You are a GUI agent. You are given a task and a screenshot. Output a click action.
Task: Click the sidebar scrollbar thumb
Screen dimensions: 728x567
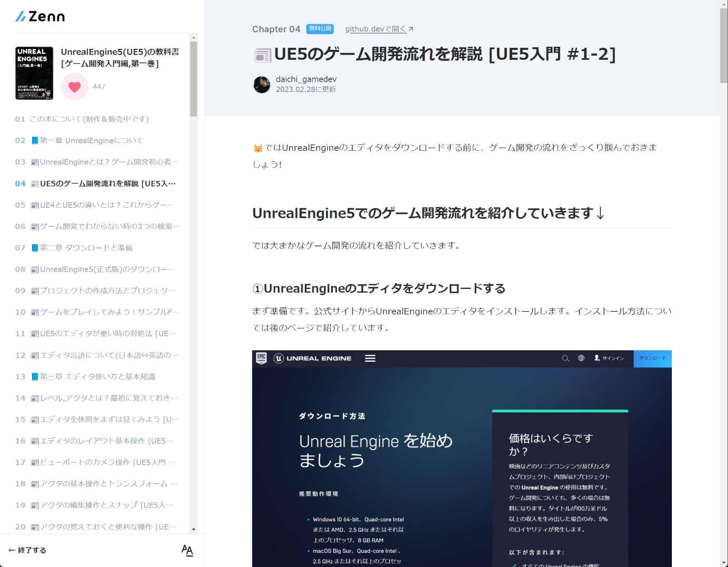point(193,79)
